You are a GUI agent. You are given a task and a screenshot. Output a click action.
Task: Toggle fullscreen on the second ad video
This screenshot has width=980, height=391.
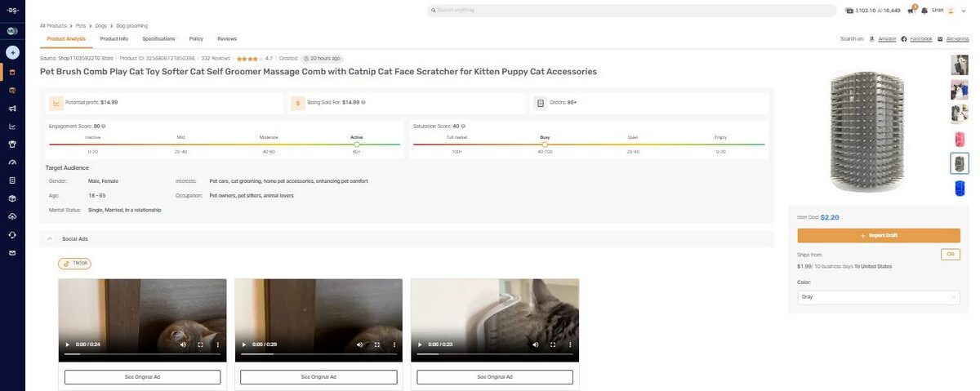pos(376,344)
